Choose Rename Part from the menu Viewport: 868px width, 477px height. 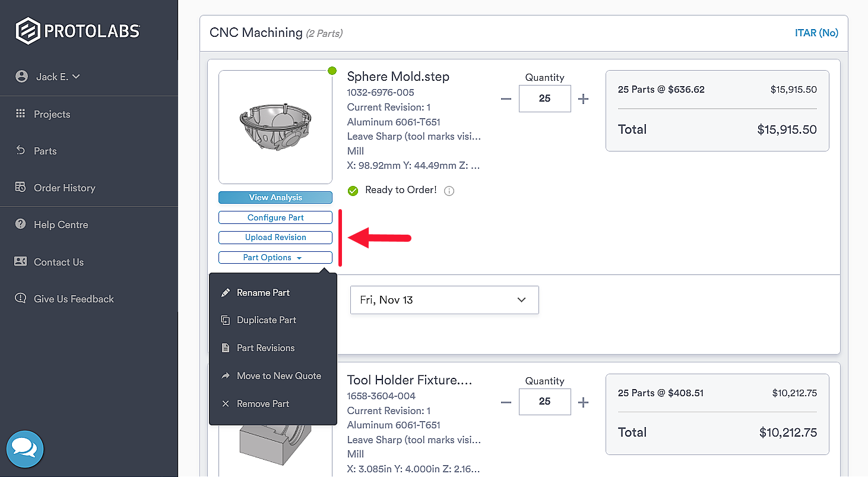click(x=263, y=292)
